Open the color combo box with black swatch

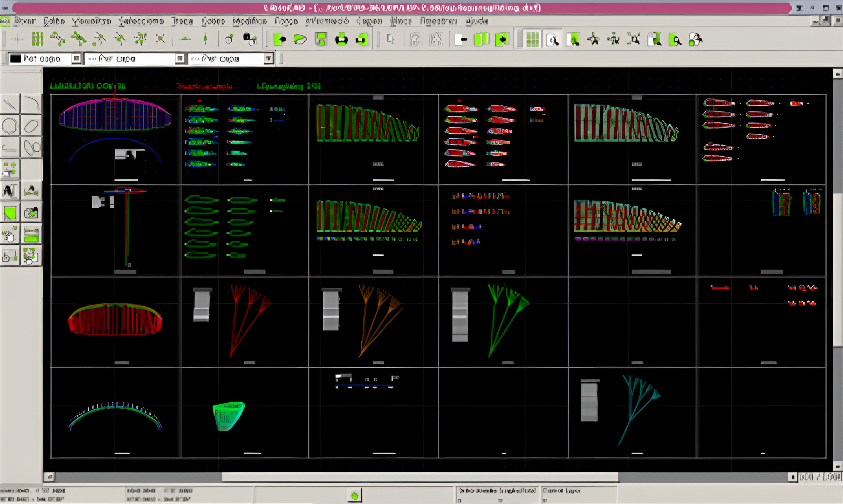pos(45,59)
